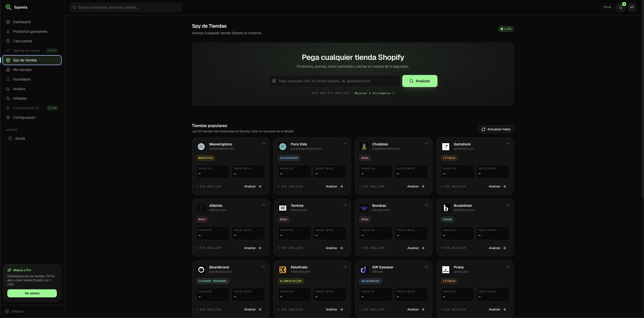644x318 pixels.
Task: Open Spy de tiendas menu item
Action: 32,60
